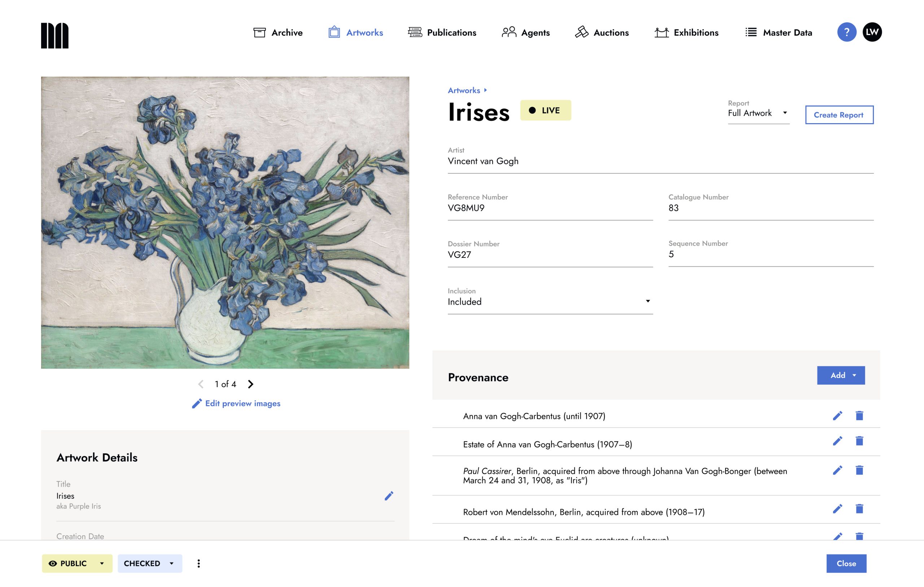924x587 pixels.
Task: Click the 'Irises' page title
Action: tap(479, 112)
